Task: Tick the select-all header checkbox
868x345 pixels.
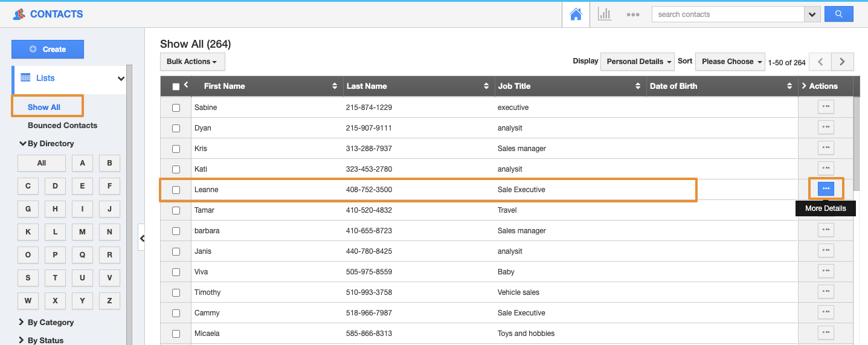Action: 176,86
